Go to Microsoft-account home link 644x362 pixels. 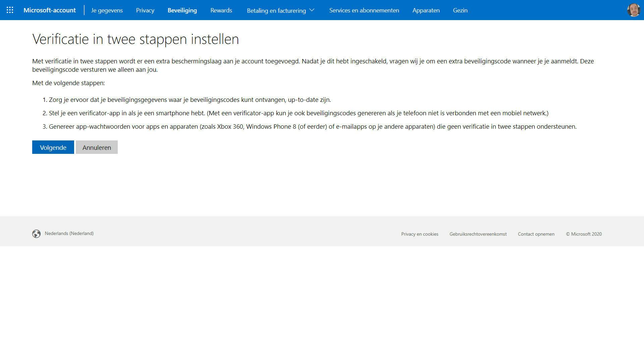[x=50, y=10]
